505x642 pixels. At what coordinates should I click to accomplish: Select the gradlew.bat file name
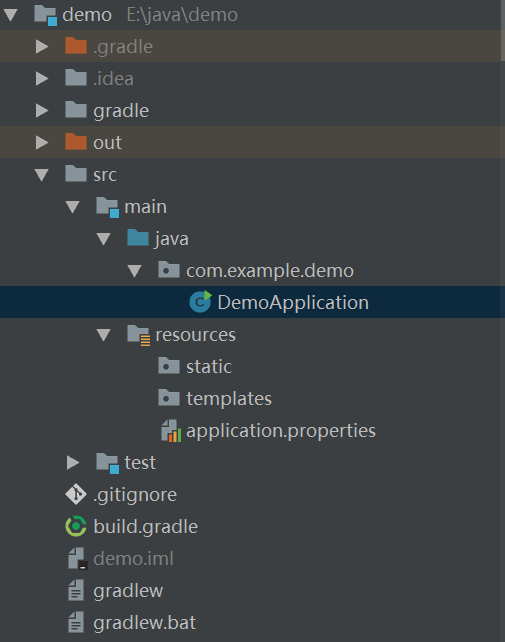tap(145, 623)
